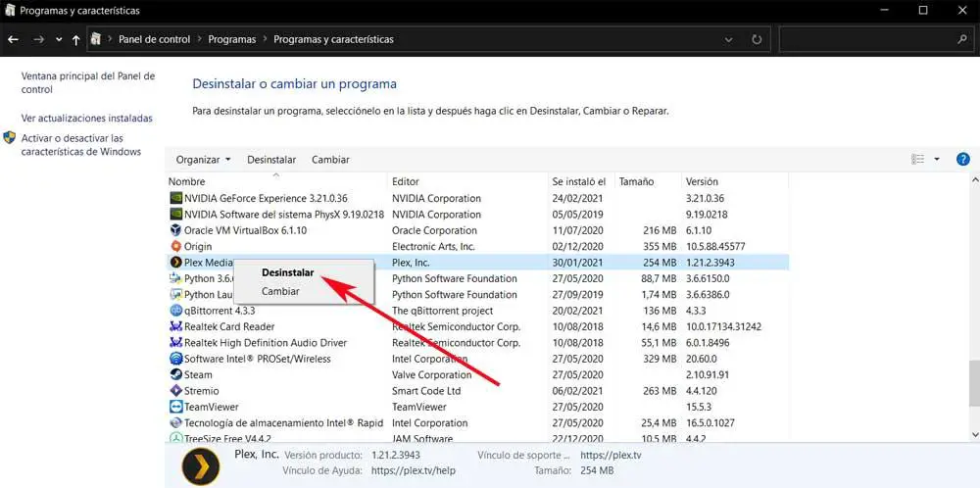Open help with the blue question mark icon
This screenshot has height=488, width=980.
pos(963,160)
